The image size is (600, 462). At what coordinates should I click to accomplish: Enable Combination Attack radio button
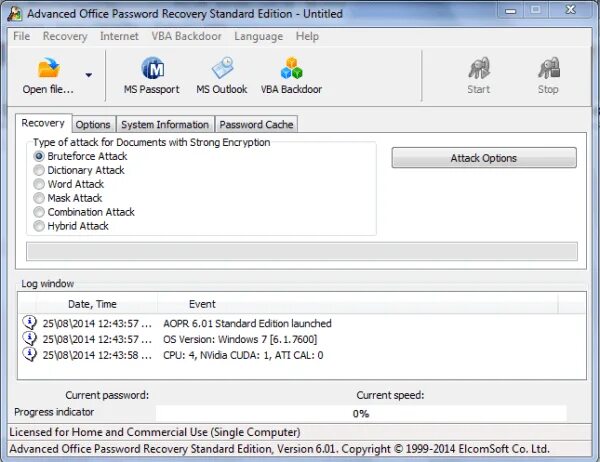(39, 212)
